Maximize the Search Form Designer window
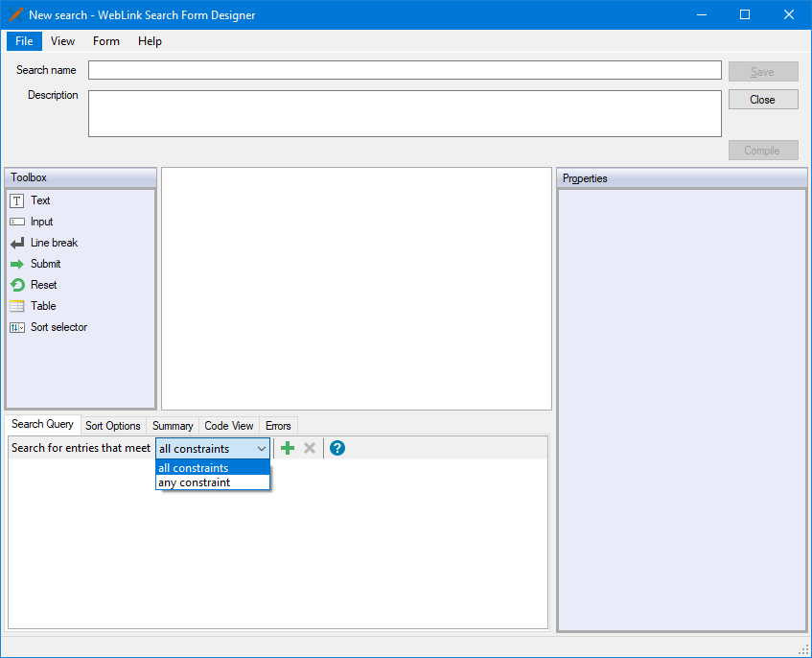The image size is (812, 658). pos(745,14)
